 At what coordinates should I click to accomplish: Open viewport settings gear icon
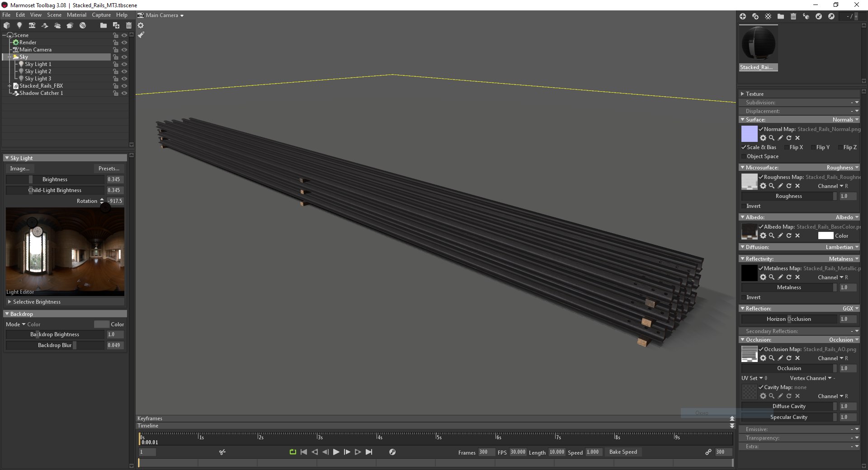(x=141, y=25)
